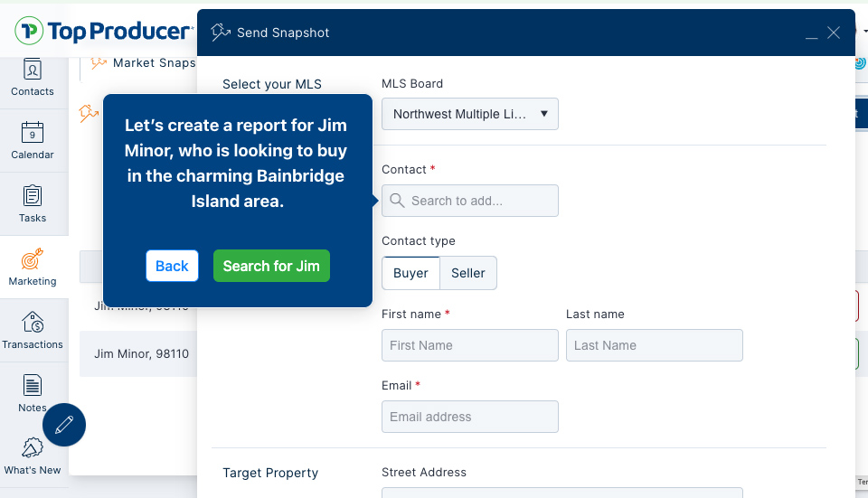Go to Tasks in sidebar
This screenshot has height=498, width=868.
33,203
